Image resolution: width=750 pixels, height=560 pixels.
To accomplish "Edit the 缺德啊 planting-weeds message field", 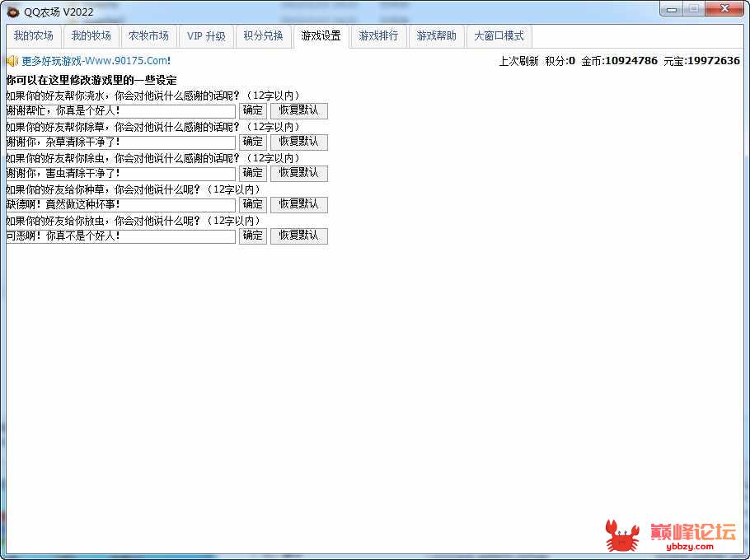I will (x=120, y=205).
